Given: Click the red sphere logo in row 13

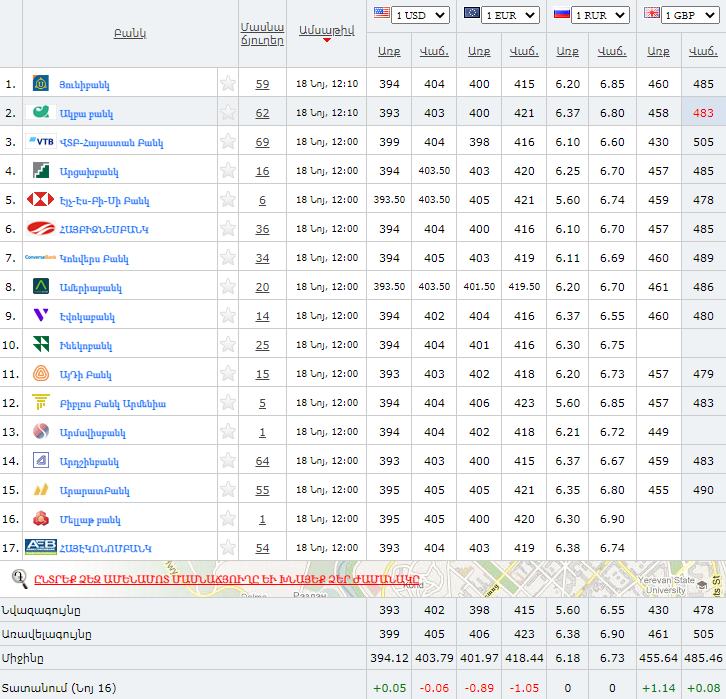Looking at the screenshot, I should 41,431.
